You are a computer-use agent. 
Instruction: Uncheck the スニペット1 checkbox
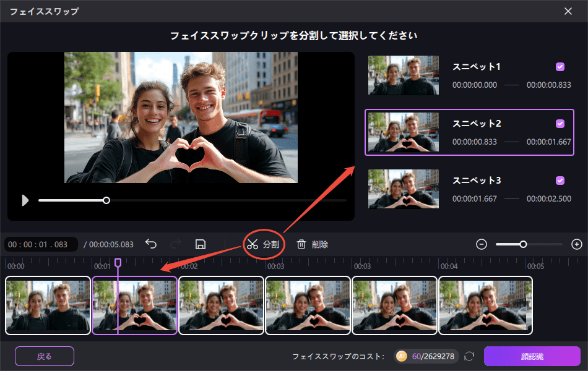(560, 67)
